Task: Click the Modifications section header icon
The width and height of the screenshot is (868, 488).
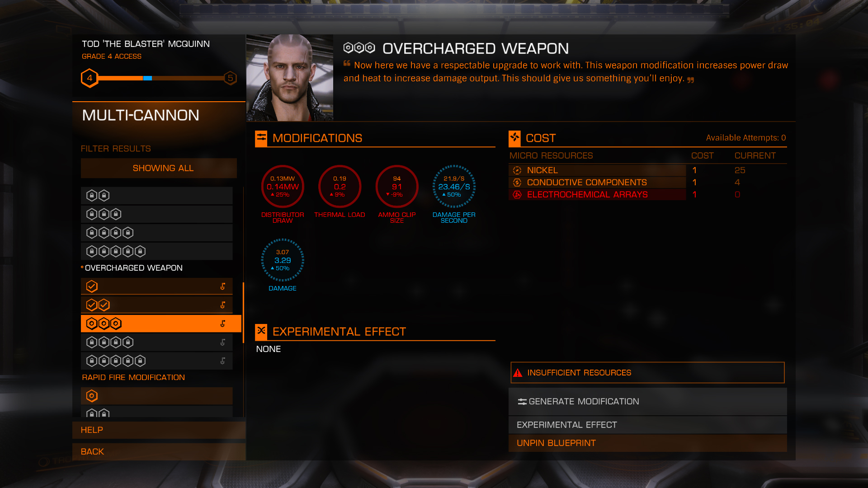Action: (x=261, y=138)
